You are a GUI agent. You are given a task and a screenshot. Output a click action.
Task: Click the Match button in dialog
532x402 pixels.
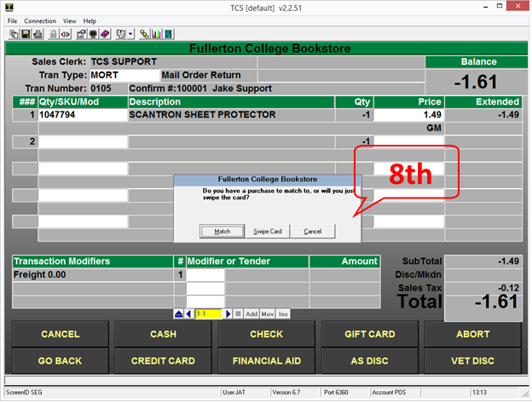[223, 232]
